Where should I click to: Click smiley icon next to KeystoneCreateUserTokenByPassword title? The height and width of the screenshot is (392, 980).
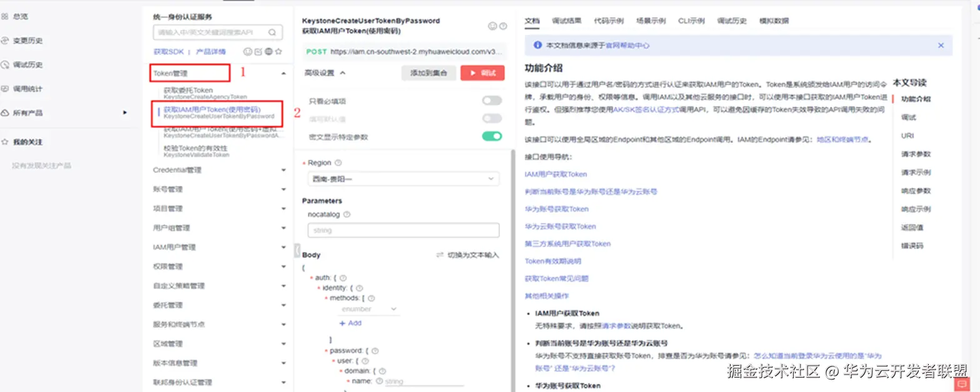(x=492, y=26)
